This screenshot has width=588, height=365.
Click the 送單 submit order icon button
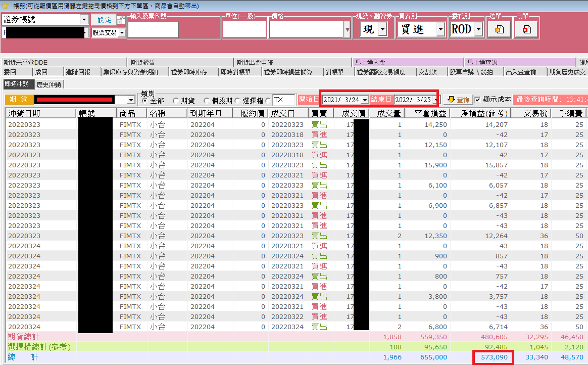click(x=499, y=29)
